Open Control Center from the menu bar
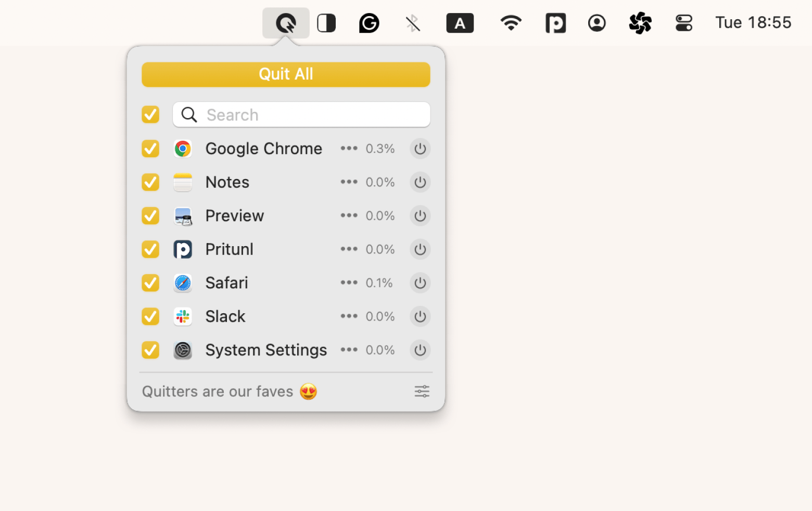This screenshot has width=812, height=511. (x=684, y=23)
